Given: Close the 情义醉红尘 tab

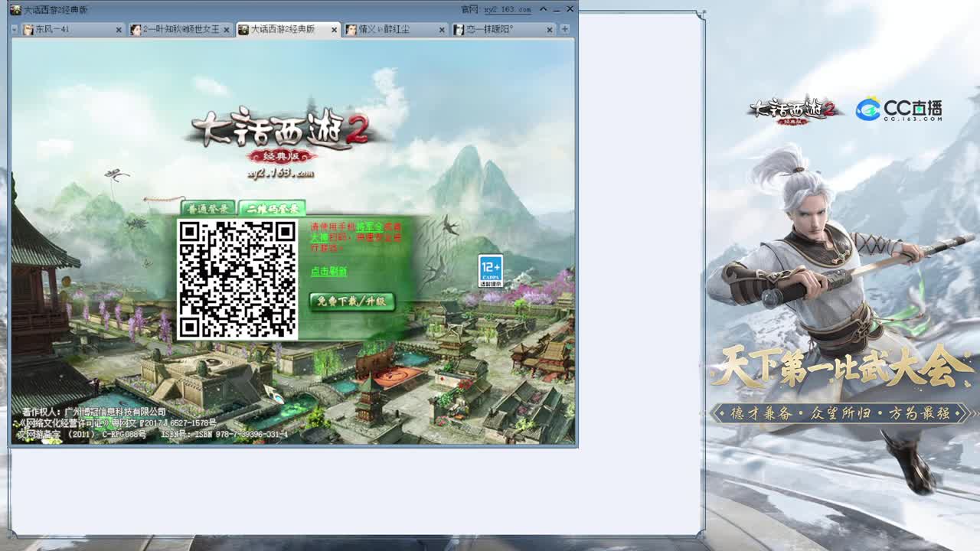Looking at the screenshot, I should (x=442, y=30).
